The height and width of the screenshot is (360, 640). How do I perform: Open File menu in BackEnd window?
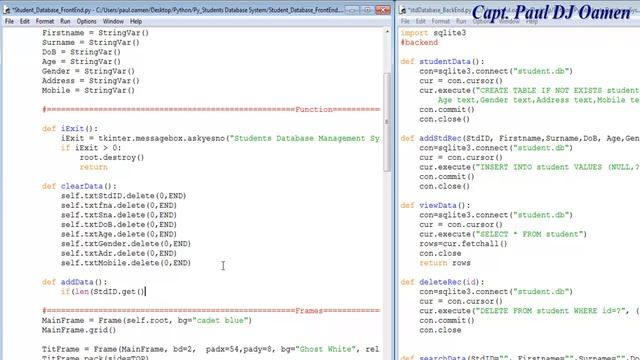[405, 21]
